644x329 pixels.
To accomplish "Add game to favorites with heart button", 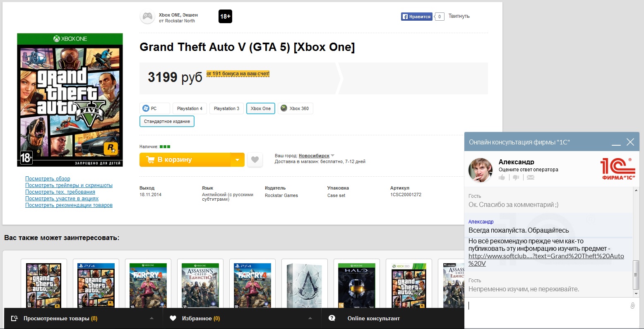I will click(x=255, y=160).
